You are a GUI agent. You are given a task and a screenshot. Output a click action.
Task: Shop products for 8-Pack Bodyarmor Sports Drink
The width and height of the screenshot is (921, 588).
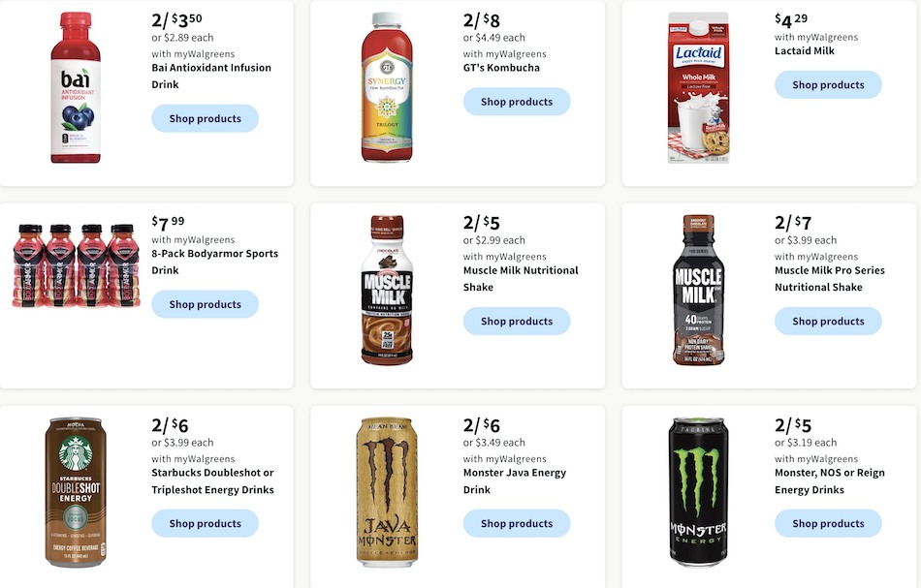pyautogui.click(x=205, y=304)
